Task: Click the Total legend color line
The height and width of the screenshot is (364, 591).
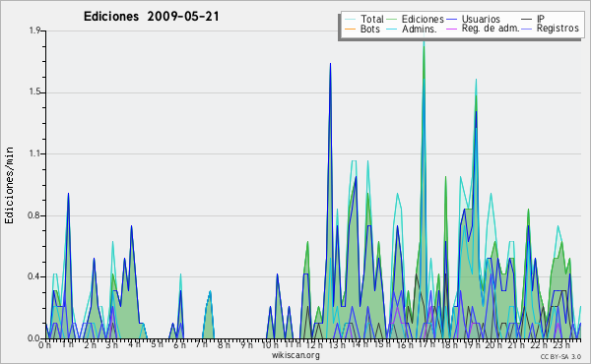Action: click(350, 19)
